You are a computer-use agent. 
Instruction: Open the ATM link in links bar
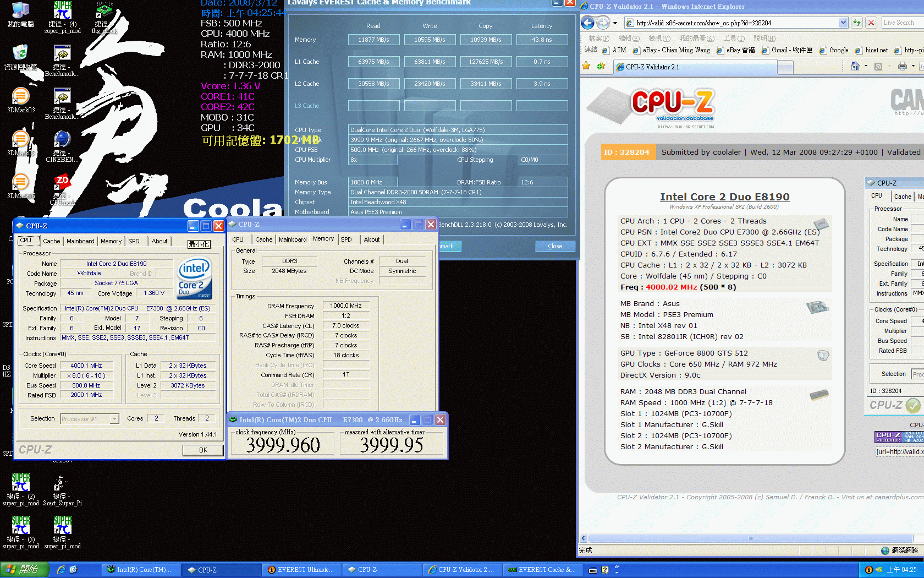[x=614, y=50]
